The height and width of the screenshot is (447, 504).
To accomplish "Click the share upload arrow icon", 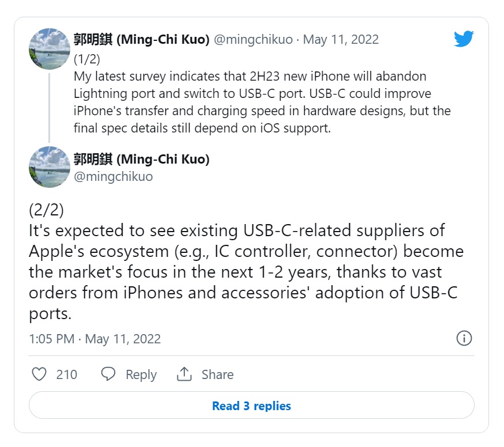I will [184, 374].
